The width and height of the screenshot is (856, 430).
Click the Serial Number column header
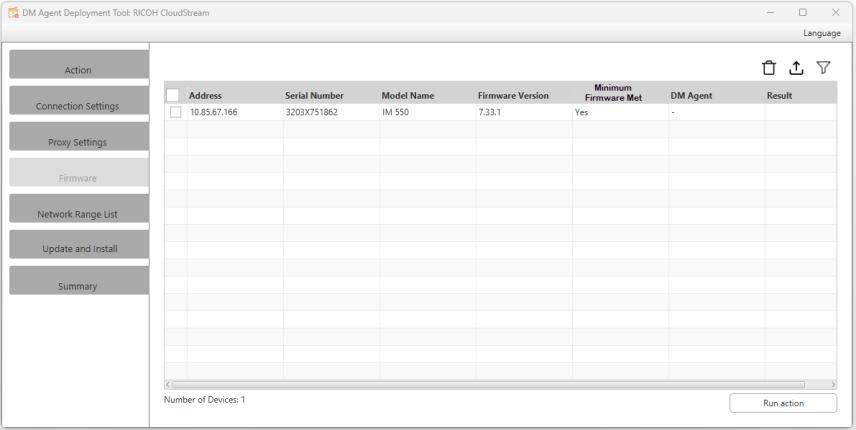pos(314,96)
